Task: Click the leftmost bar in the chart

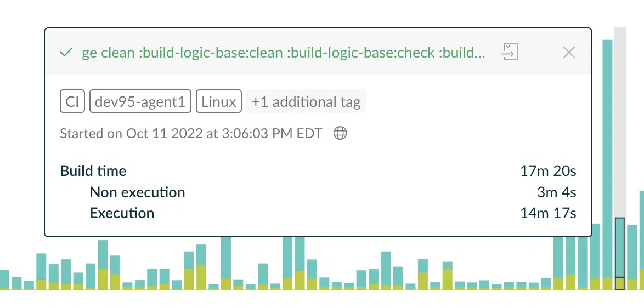Action: [4, 280]
